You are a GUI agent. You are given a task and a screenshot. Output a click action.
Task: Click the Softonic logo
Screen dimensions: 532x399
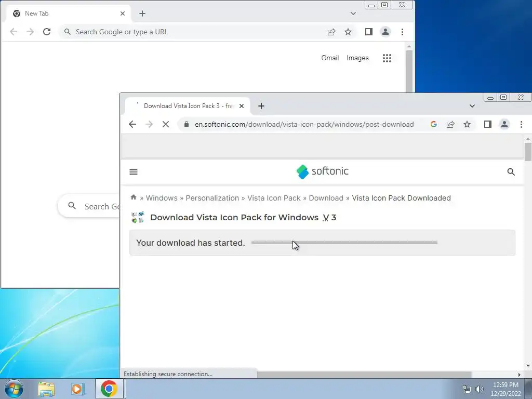[322, 171]
